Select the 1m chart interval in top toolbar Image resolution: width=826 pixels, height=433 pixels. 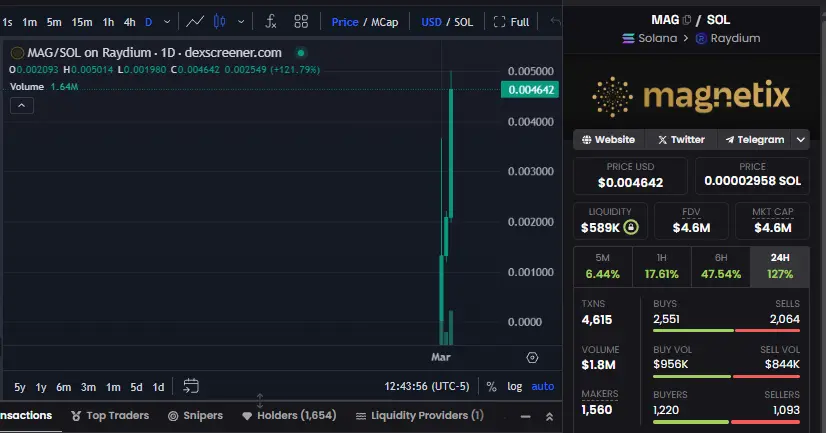click(x=30, y=22)
